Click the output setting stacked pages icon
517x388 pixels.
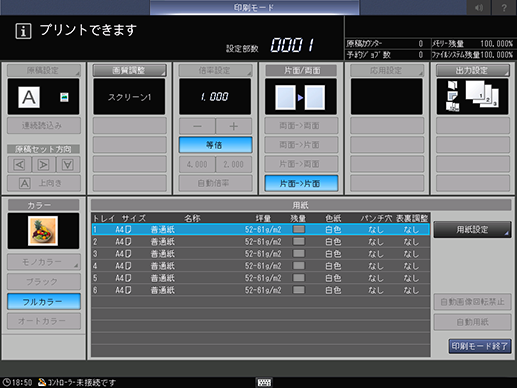click(482, 95)
